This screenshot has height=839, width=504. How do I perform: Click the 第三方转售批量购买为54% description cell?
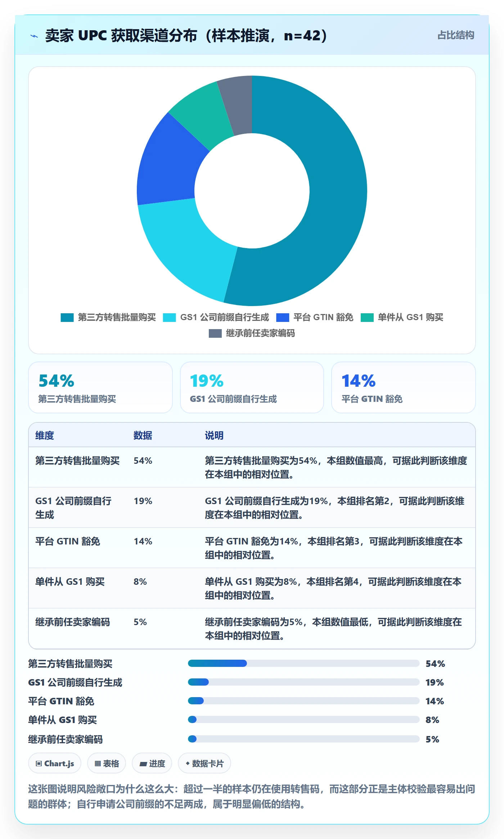coord(336,467)
